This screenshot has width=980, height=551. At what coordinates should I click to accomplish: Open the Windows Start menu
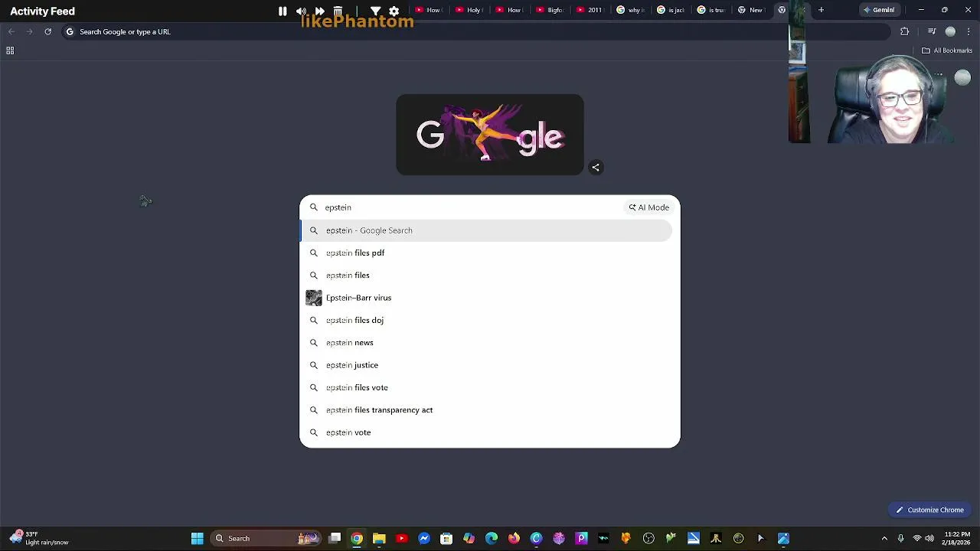click(197, 539)
